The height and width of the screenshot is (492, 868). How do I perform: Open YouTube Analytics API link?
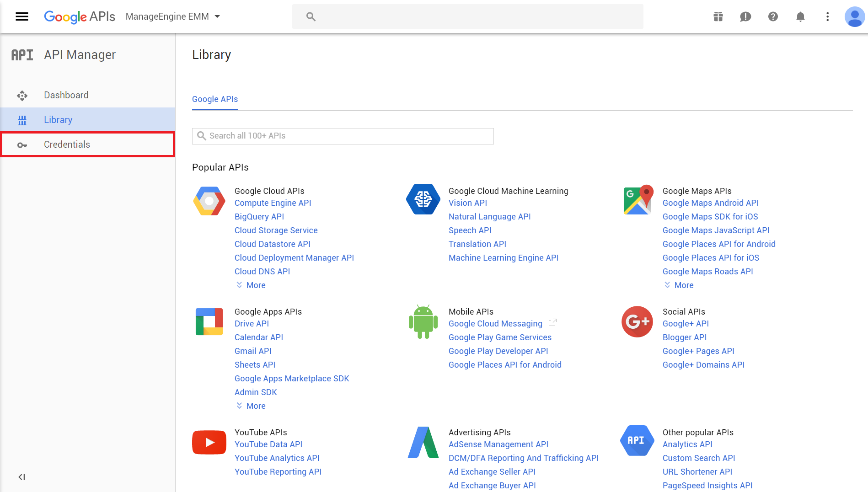[277, 458]
